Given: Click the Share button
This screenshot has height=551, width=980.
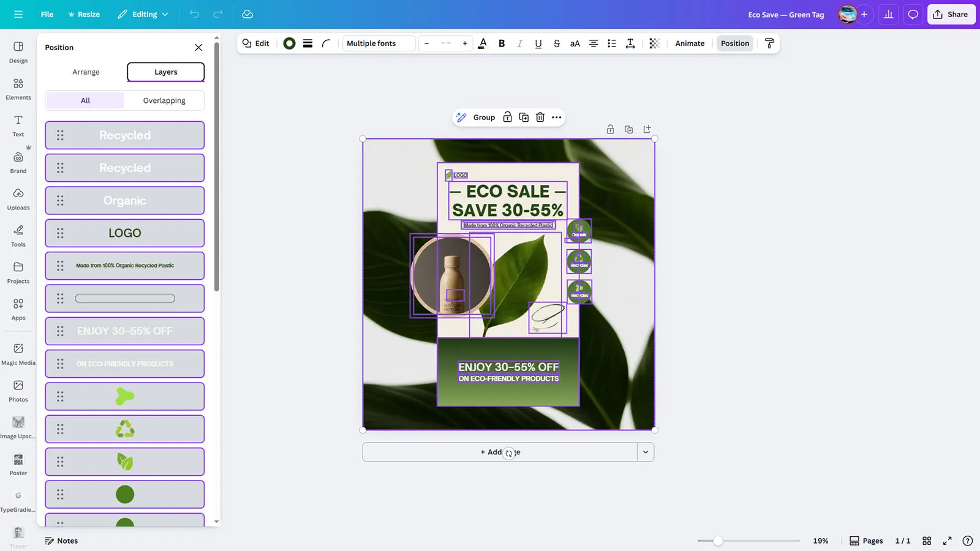Looking at the screenshot, I should pyautogui.click(x=951, y=14).
